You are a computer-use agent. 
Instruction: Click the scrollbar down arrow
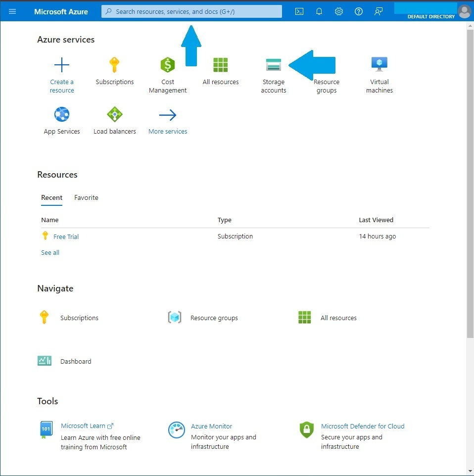(x=470, y=471)
